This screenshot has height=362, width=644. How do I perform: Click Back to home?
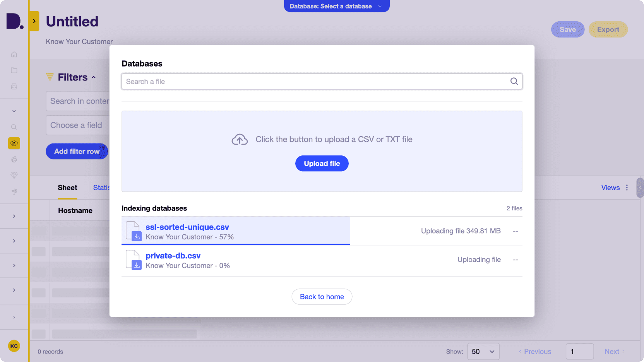click(x=322, y=296)
